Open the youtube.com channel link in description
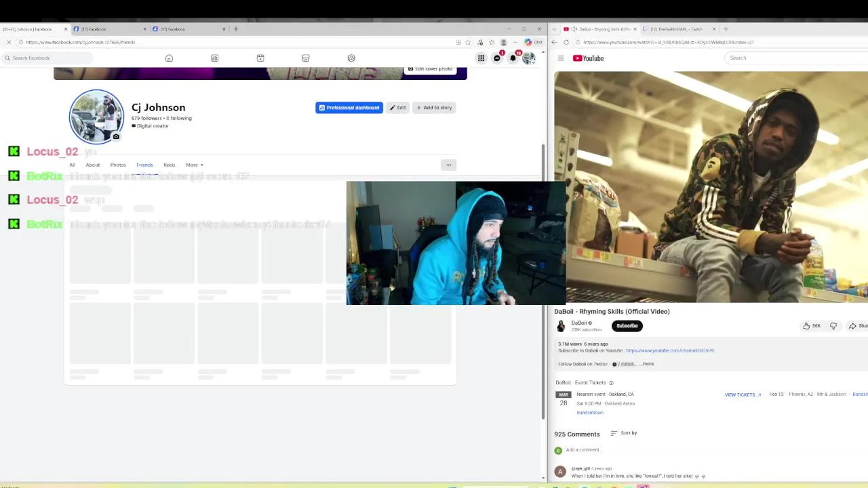 click(670, 350)
